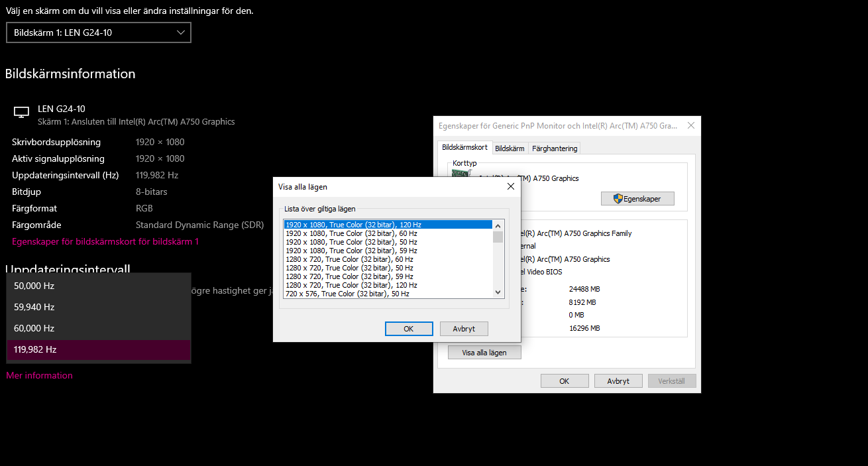The height and width of the screenshot is (466, 868).
Task: Select the 1920 x 1080, 60 Hz mode
Action: [x=351, y=233]
